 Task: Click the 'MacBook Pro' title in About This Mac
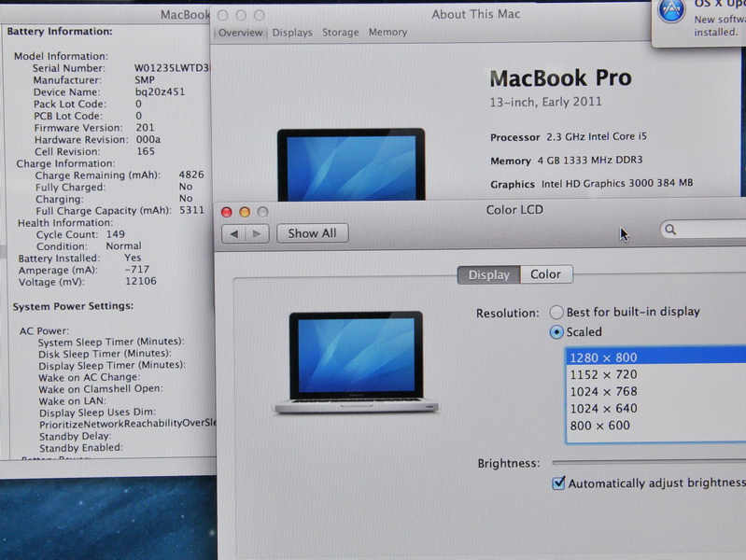click(x=560, y=78)
